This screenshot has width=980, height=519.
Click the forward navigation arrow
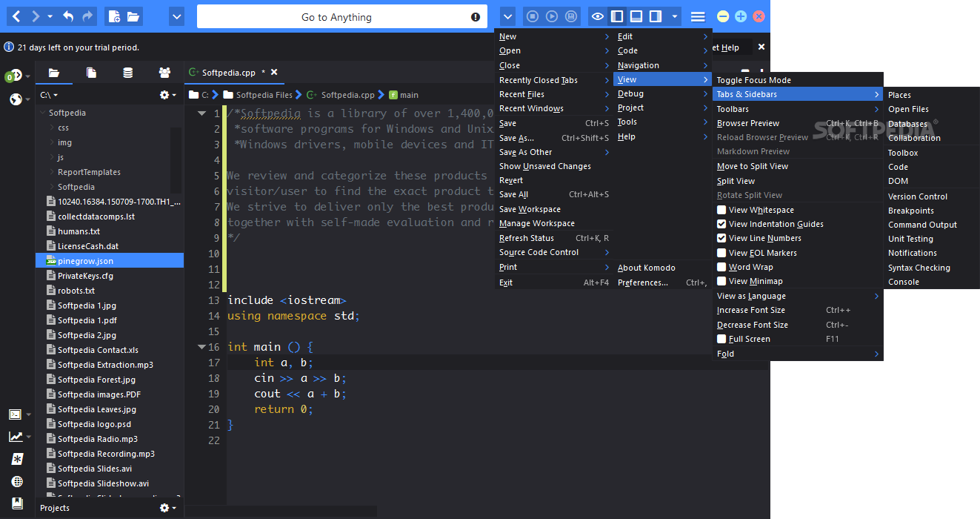click(35, 16)
